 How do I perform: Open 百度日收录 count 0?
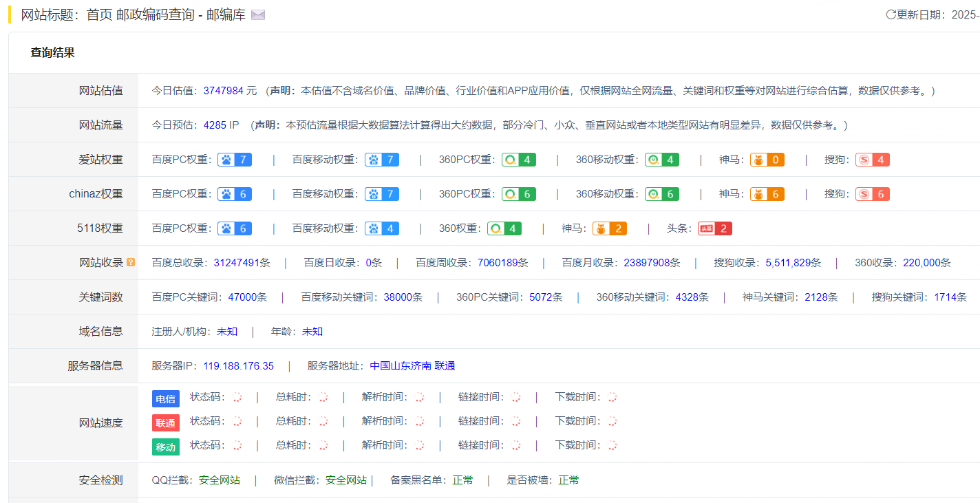(368, 262)
